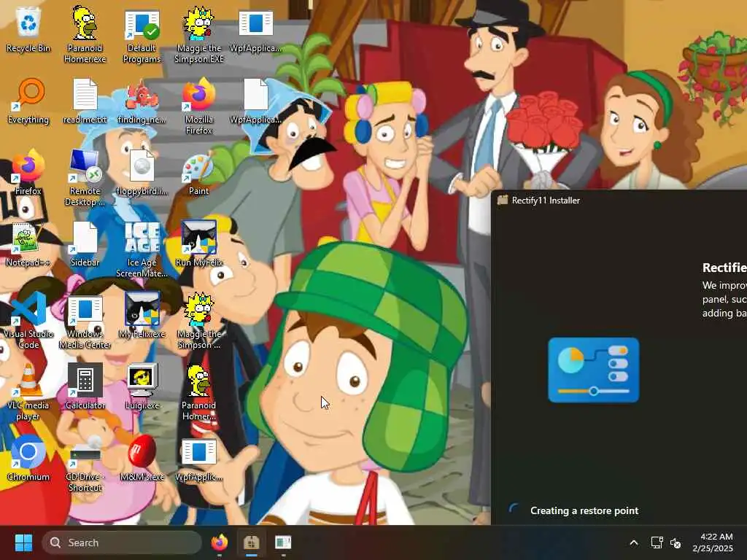The width and height of the screenshot is (747, 560).
Task: Open the Windows Start menu
Action: pos(23,542)
